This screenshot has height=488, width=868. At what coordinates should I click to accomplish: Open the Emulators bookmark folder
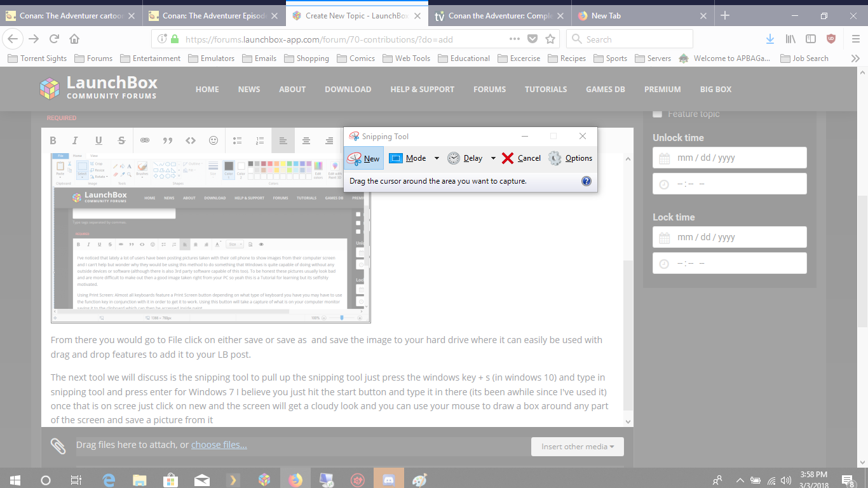212,58
